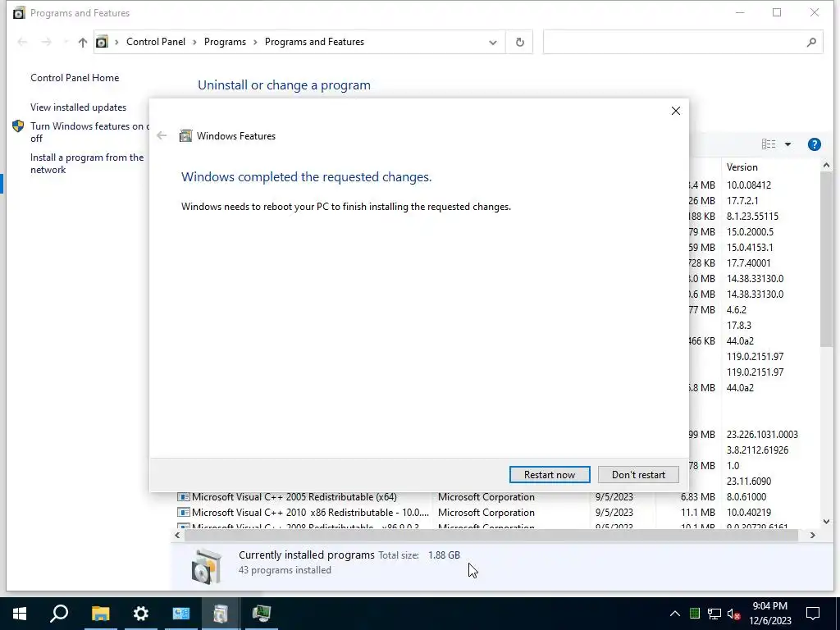This screenshot has height=630, width=840.
Task: Open the More options view dropdown arrow
Action: pyautogui.click(x=787, y=144)
